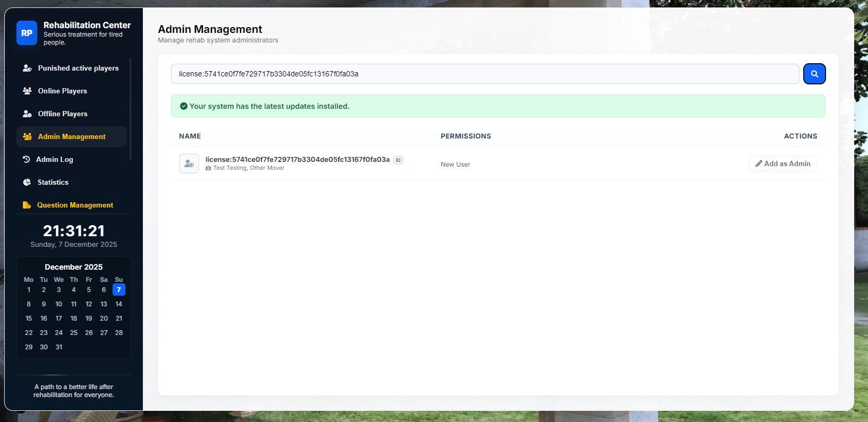
Task: Click the Admin Log history icon
Action: (x=26, y=159)
